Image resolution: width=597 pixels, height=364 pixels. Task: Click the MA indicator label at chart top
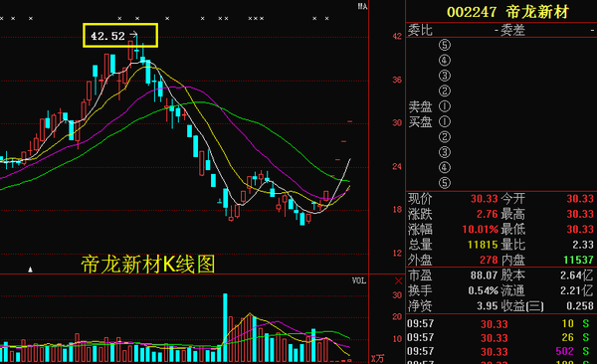(x=362, y=7)
